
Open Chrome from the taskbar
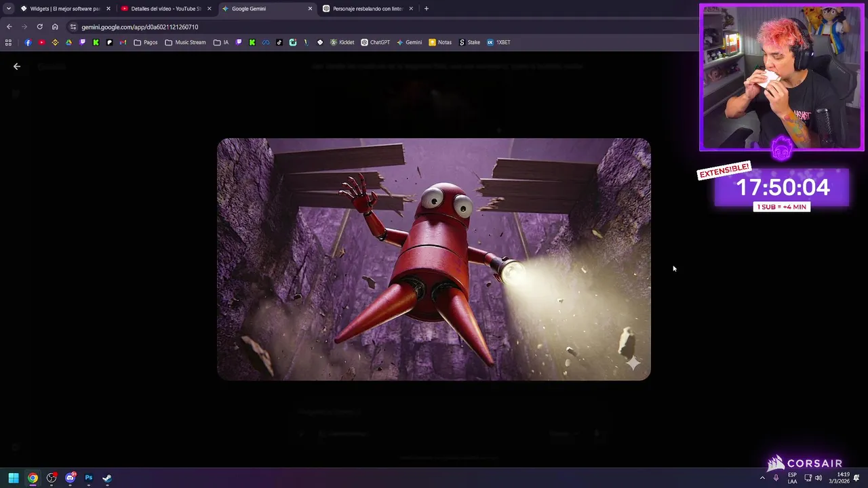(33, 478)
